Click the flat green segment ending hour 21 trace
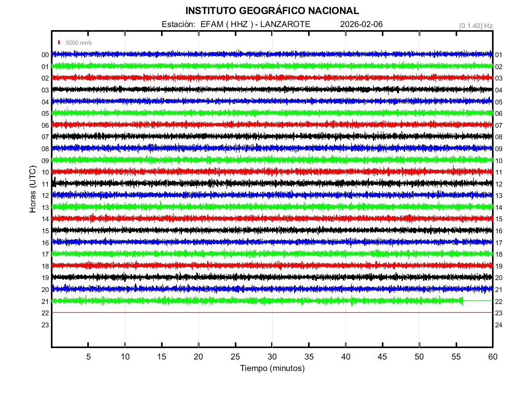 478,301
